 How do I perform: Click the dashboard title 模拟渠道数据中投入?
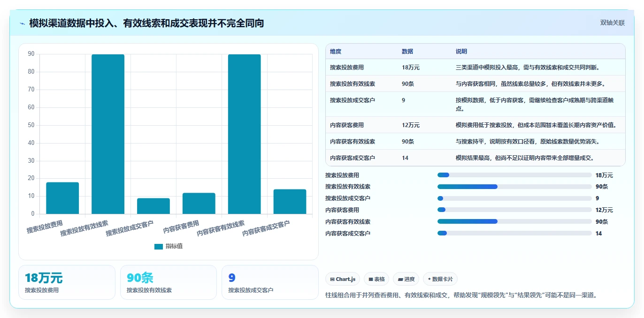tap(146, 23)
